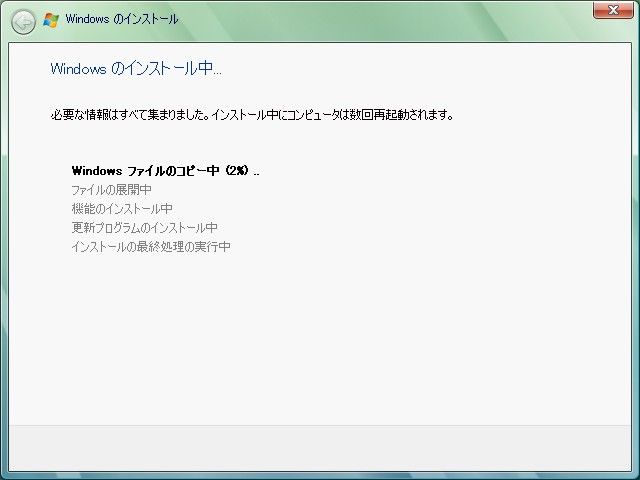Click the "(2%)" copy progress percentage

point(235,171)
